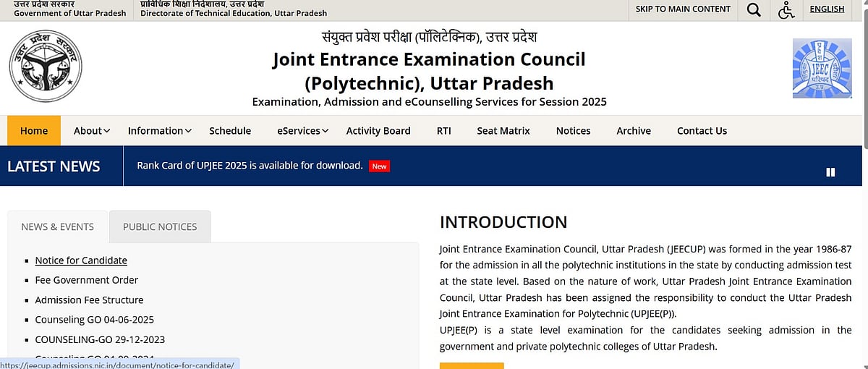868x369 pixels.
Task: Open the Activity Board page
Action: [378, 131]
